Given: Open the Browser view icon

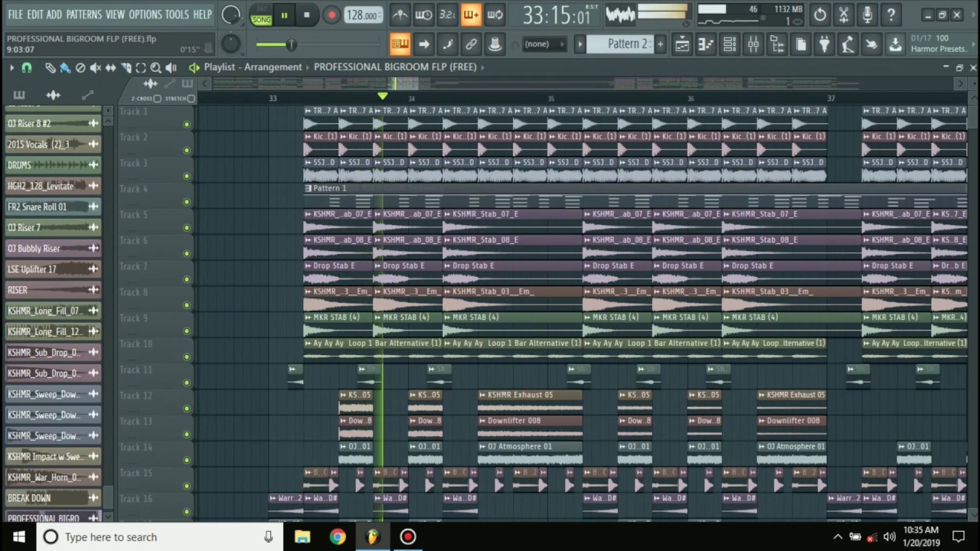Looking at the screenshot, I should [777, 44].
